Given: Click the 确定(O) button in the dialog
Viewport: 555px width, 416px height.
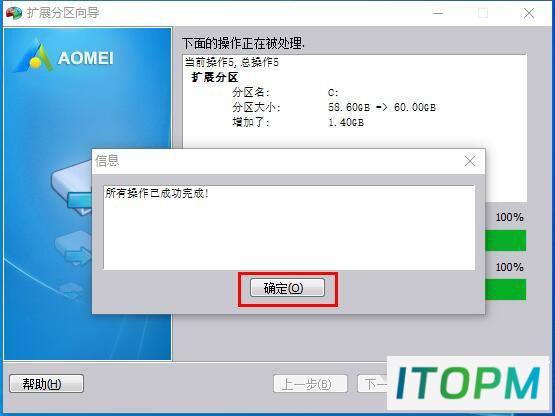Looking at the screenshot, I should point(287,288).
